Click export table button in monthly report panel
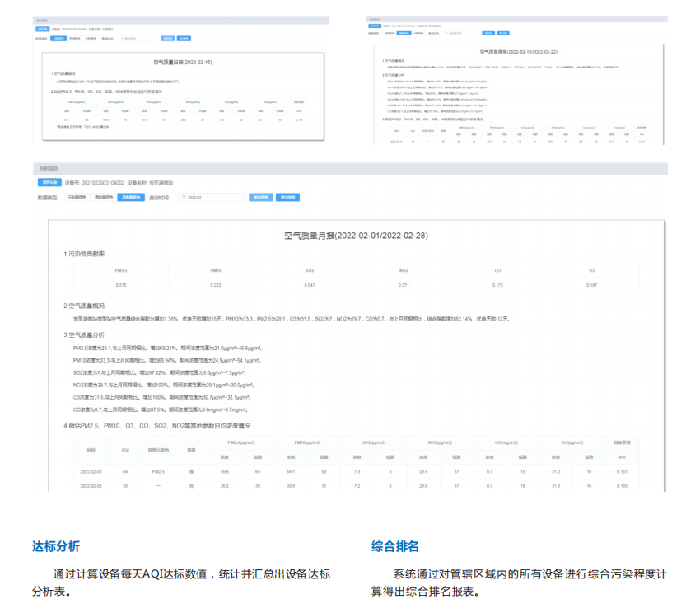The width and height of the screenshot is (700, 613). [287, 197]
